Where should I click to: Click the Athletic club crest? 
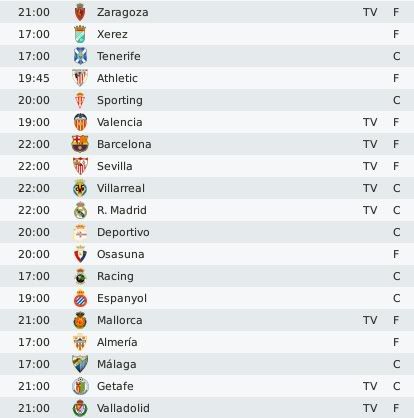(80, 78)
